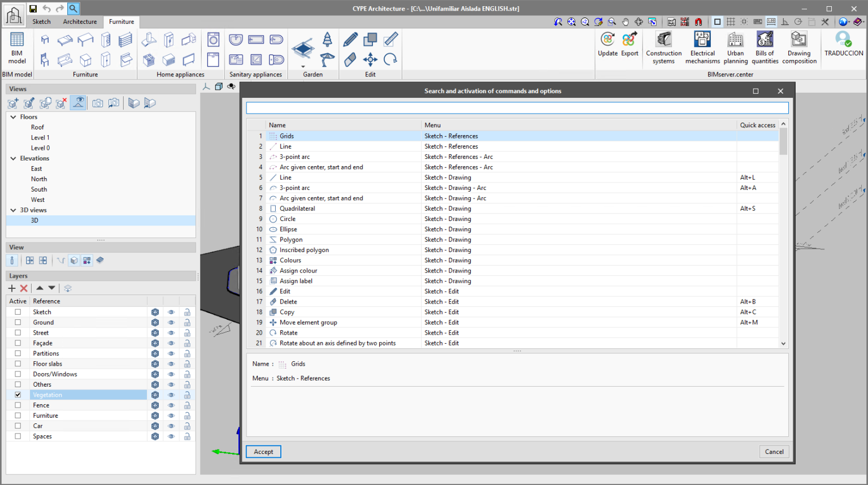Click the create new 3D view icon
The height and width of the screenshot is (485, 868).
pyautogui.click(x=12, y=103)
